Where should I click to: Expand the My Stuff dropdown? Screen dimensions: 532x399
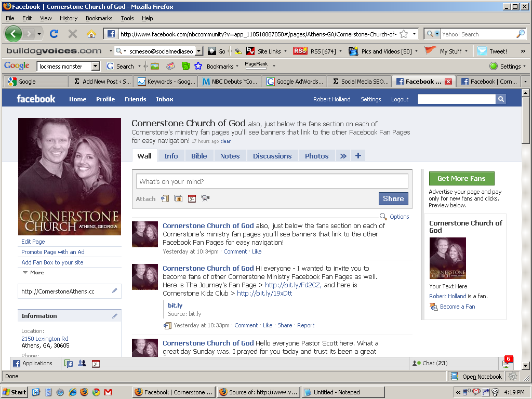click(x=466, y=51)
